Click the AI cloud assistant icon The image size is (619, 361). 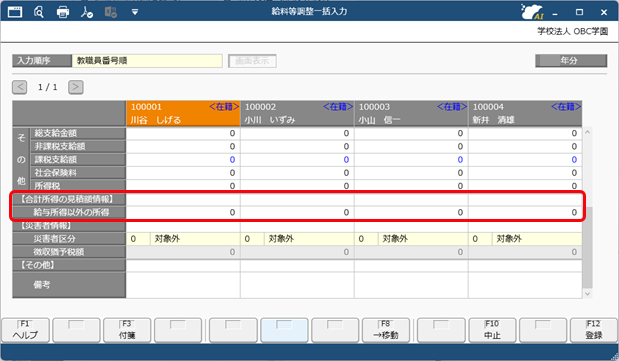532,11
